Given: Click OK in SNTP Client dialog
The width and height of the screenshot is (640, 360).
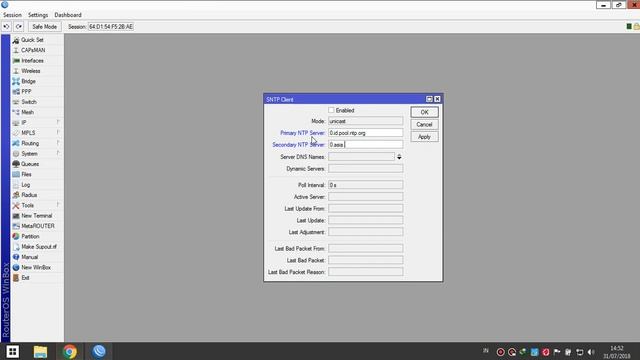Looking at the screenshot, I should tap(424, 112).
